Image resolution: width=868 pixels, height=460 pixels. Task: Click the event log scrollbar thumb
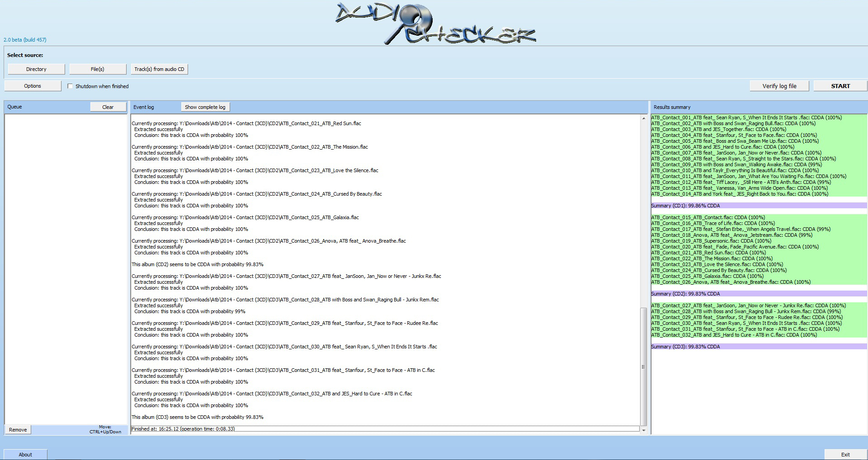pos(644,366)
